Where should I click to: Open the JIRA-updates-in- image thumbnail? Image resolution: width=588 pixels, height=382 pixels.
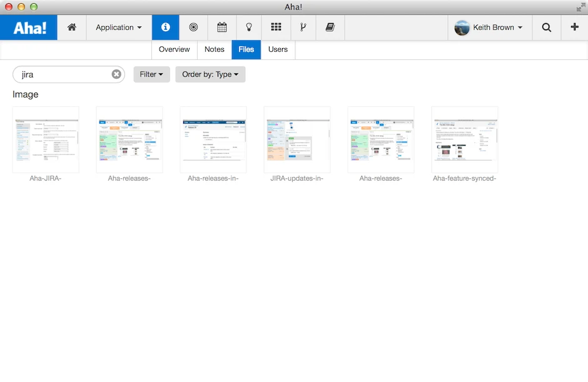tap(297, 140)
